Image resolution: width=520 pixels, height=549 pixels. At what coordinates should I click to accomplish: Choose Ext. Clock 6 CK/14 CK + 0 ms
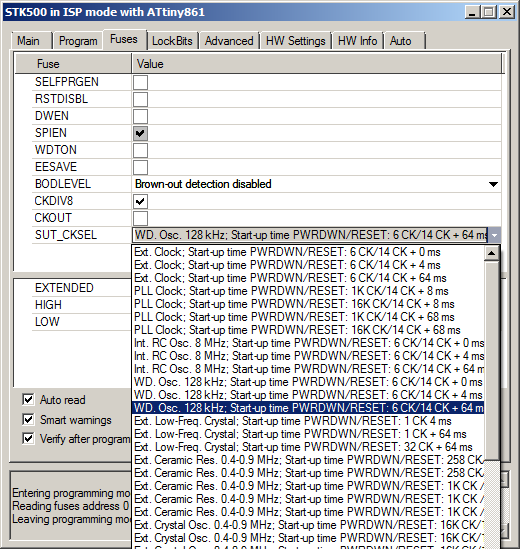click(308, 252)
